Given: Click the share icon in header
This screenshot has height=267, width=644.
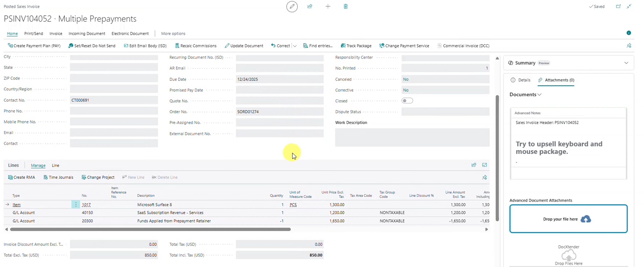Looking at the screenshot, I should [310, 6].
